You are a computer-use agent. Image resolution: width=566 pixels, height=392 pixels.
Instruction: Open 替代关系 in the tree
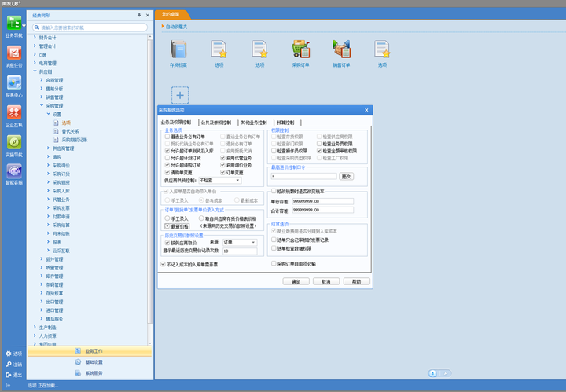70,131
